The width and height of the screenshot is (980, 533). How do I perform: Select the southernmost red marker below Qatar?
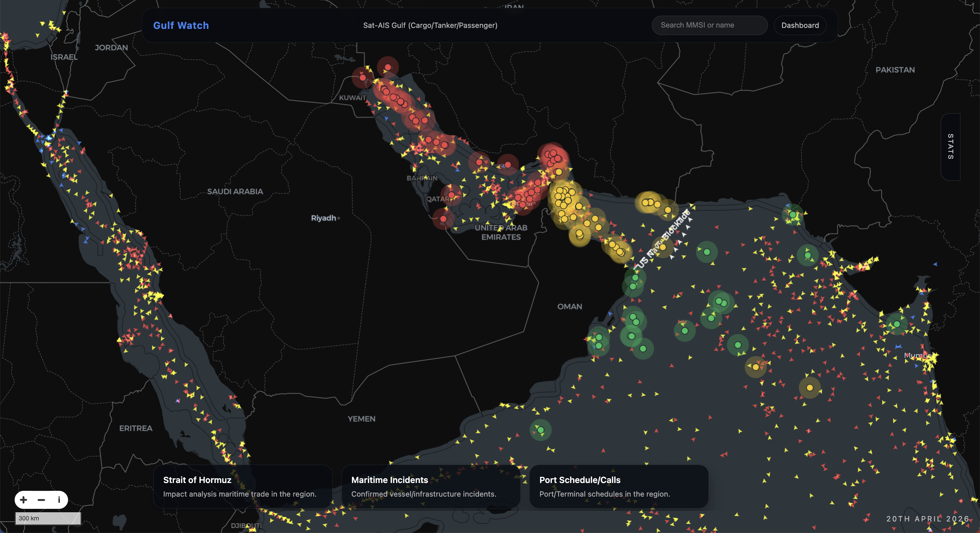tap(443, 219)
